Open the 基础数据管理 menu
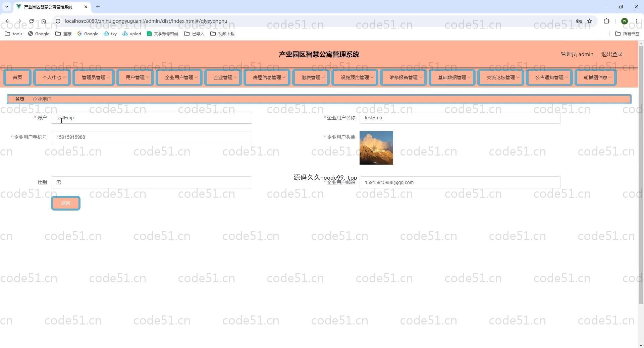Screen dimensions: 644x348 click(x=452, y=77)
